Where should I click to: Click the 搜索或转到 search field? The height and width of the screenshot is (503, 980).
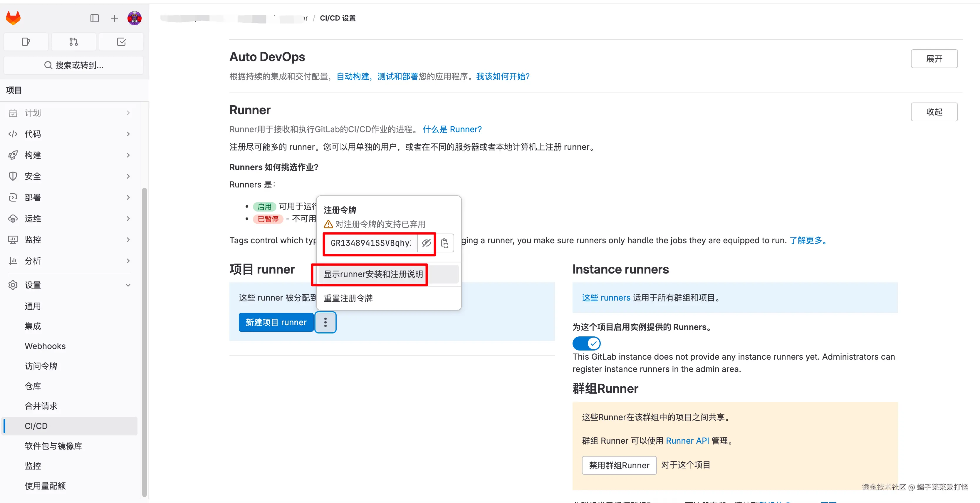point(73,65)
